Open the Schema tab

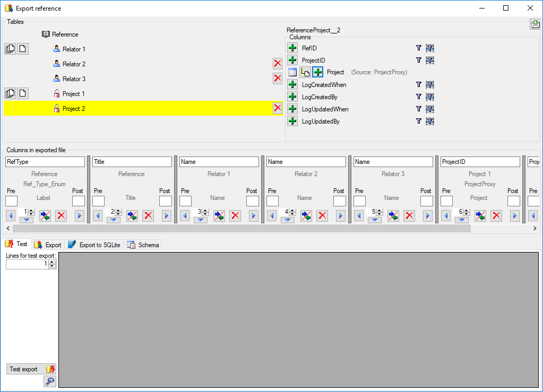coord(143,245)
